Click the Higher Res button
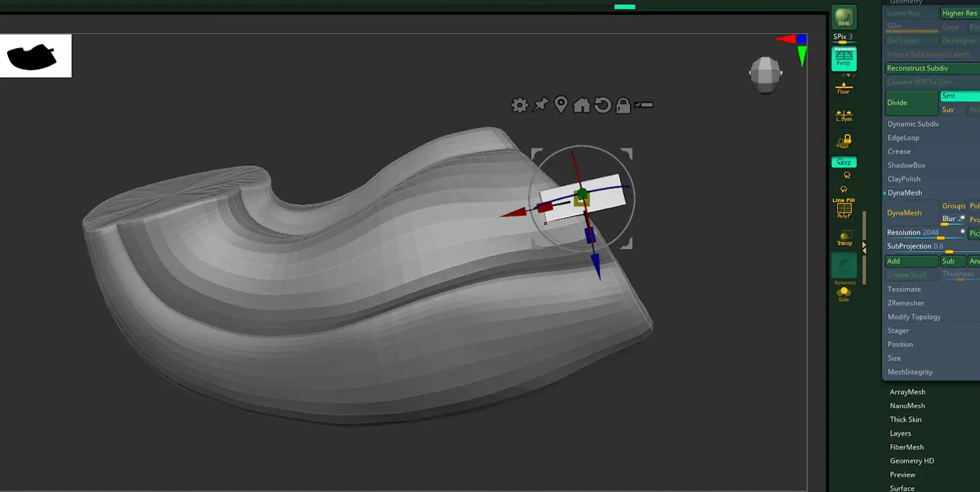Screen dimensions: 980x492 pyautogui.click(x=960, y=13)
